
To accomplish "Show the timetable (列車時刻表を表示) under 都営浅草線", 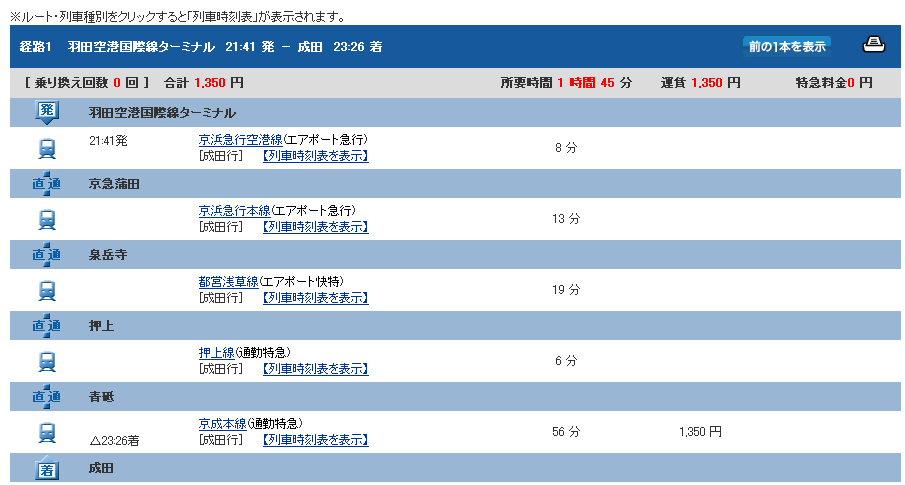I will coord(315,298).
